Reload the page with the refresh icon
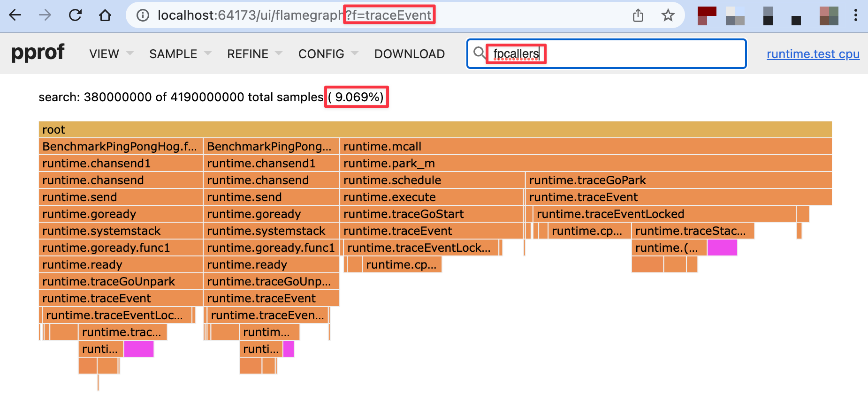The width and height of the screenshot is (868, 405). click(x=75, y=15)
